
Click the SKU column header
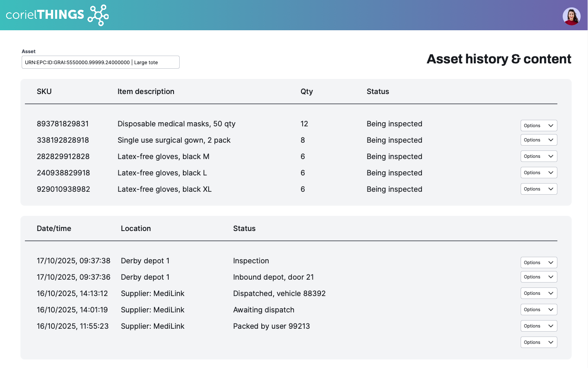click(44, 92)
